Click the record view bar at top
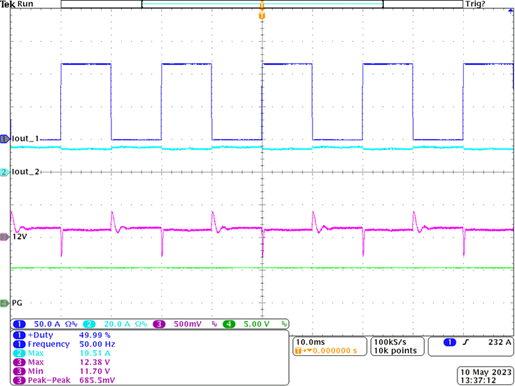515x386 pixels. click(262, 4)
